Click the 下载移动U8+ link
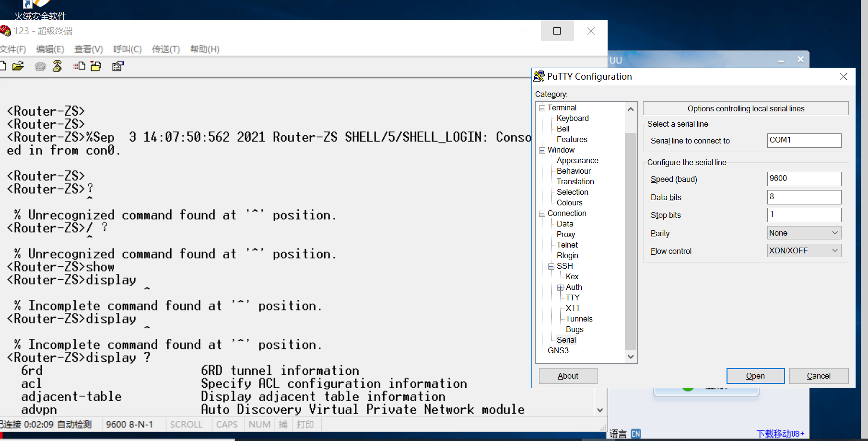Image resolution: width=868 pixels, height=441 pixels. (x=781, y=434)
